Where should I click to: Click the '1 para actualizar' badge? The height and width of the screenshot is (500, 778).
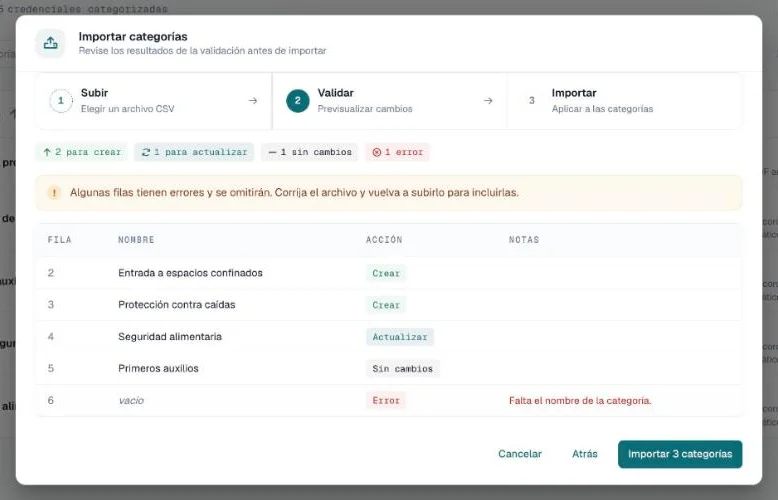(194, 152)
